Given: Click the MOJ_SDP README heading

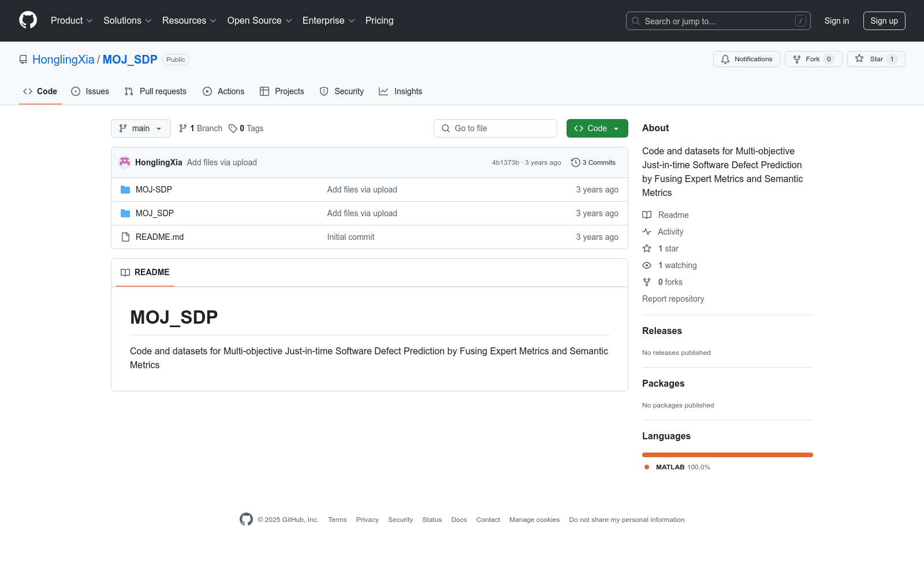Looking at the screenshot, I should pyautogui.click(x=174, y=317).
